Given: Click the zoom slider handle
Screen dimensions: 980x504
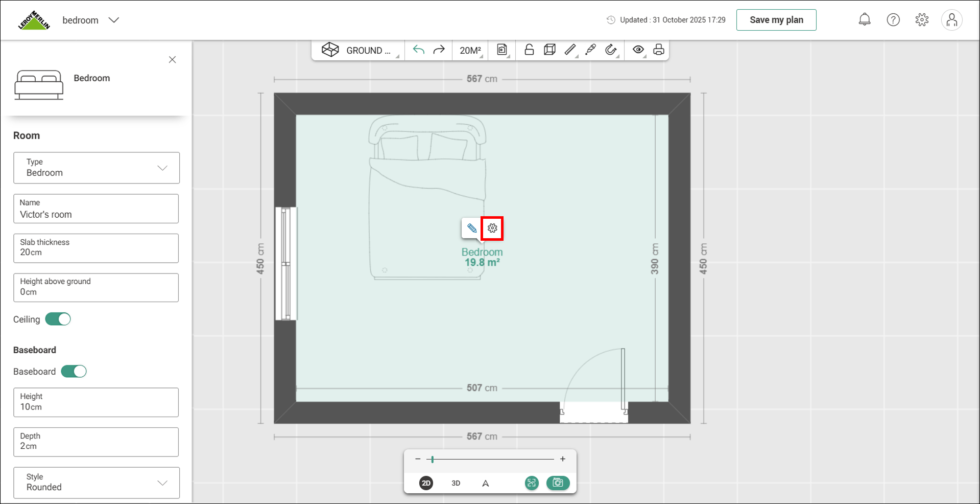Looking at the screenshot, I should pos(433,460).
